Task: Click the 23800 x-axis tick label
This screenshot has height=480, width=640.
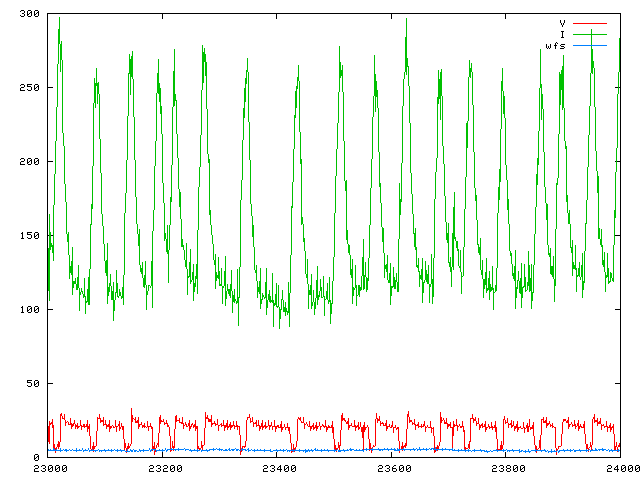Action: [x=506, y=468]
